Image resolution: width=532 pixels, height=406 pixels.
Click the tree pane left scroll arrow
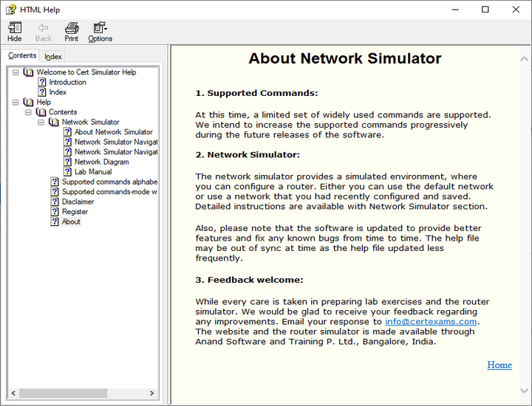point(13,393)
